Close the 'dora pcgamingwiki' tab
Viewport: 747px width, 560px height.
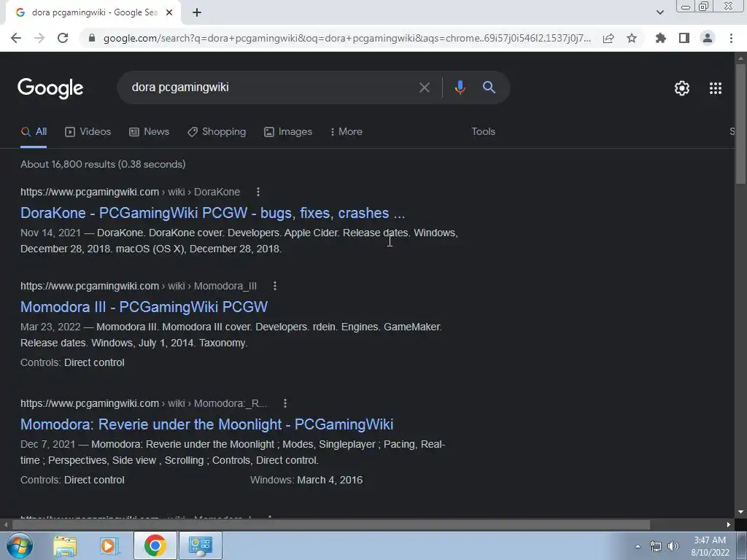pos(169,12)
